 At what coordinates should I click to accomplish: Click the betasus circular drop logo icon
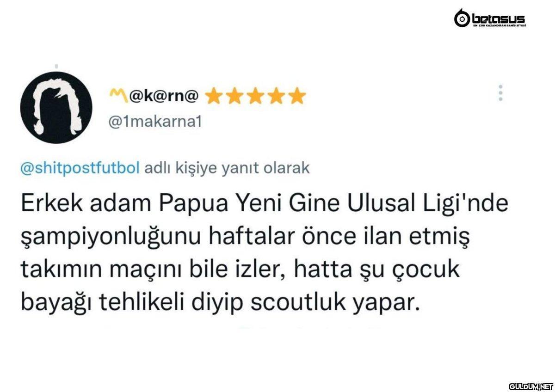point(462,18)
